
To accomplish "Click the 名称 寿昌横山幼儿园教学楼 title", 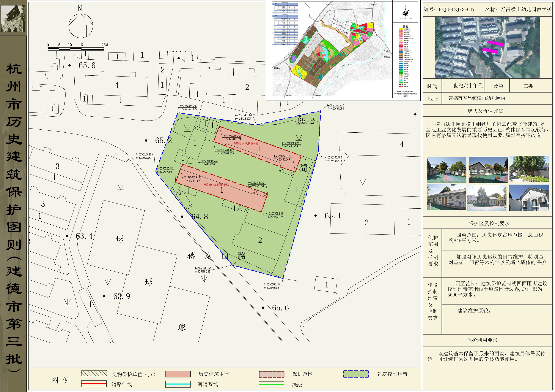I will coord(518,9).
